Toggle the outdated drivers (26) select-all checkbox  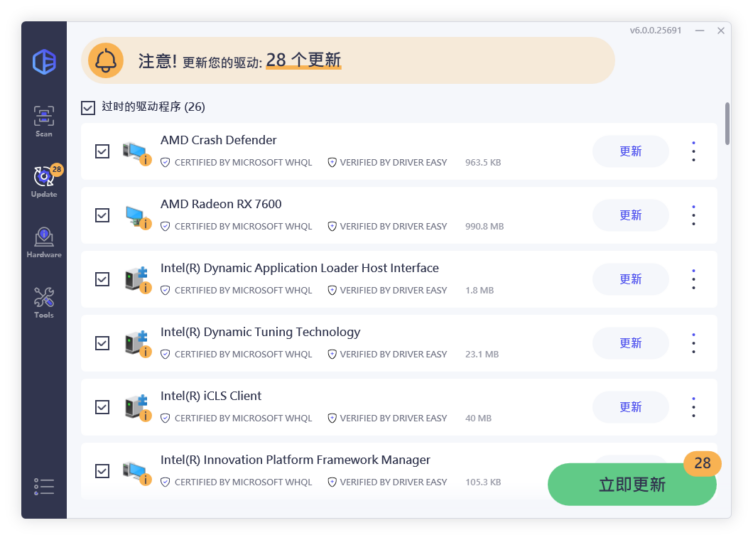point(88,107)
